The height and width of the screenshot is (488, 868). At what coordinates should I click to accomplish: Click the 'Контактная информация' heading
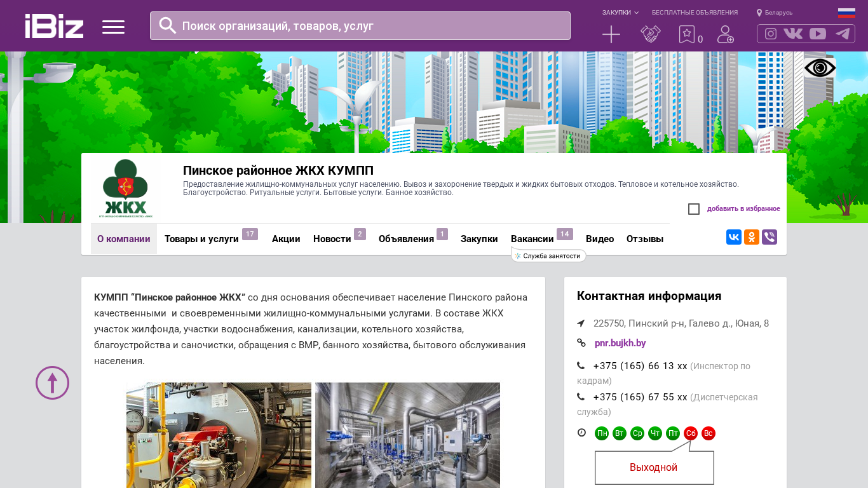pyautogui.click(x=649, y=296)
